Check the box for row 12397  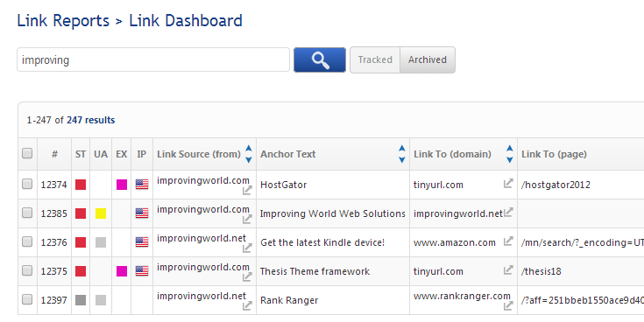point(27,299)
